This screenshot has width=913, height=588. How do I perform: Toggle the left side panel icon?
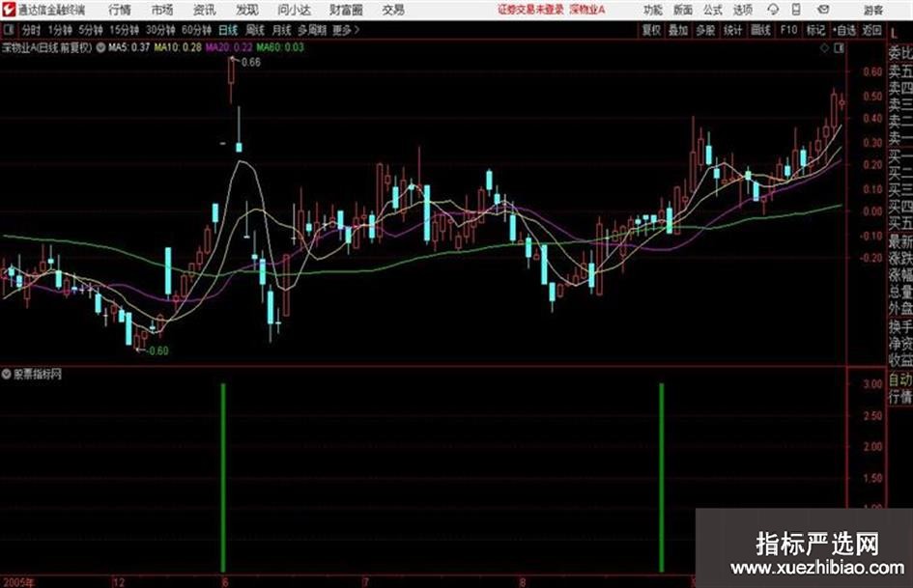click(8, 30)
